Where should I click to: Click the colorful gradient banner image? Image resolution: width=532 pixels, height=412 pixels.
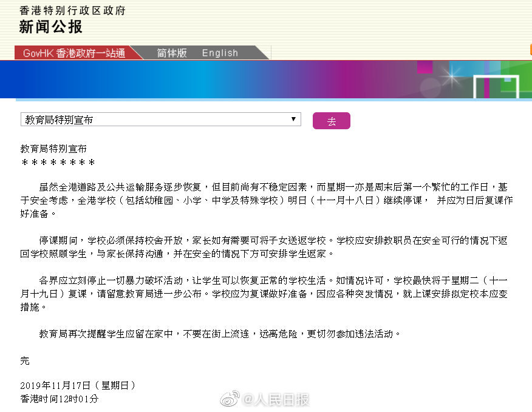tap(266, 79)
